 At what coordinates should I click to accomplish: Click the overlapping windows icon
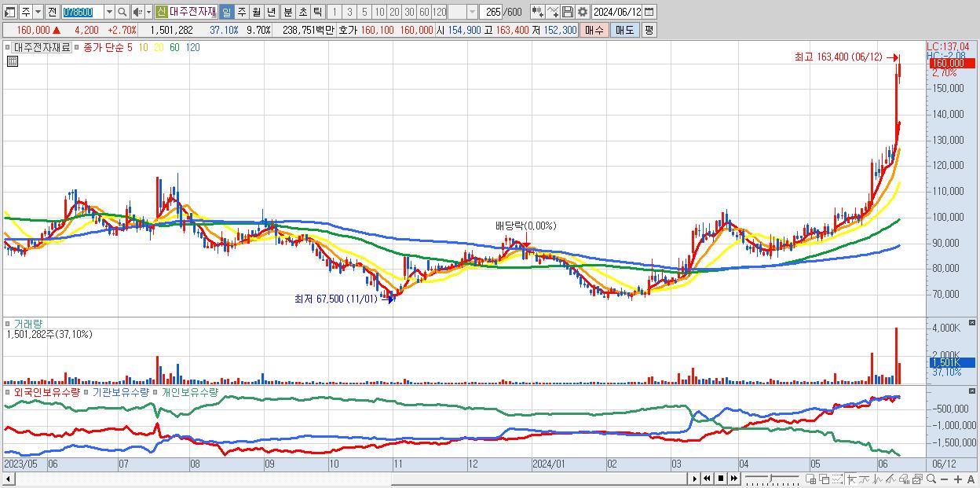(825, 479)
